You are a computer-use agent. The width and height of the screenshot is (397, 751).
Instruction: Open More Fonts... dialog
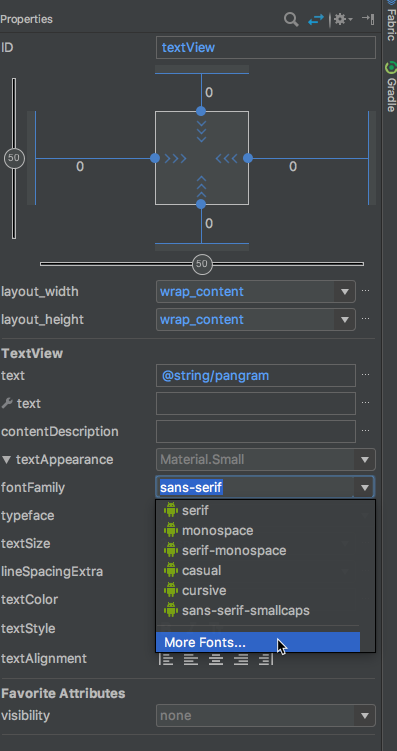click(x=258, y=642)
